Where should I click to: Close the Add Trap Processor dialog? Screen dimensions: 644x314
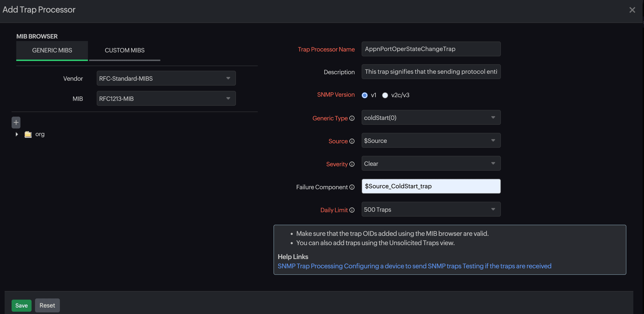[x=632, y=10]
